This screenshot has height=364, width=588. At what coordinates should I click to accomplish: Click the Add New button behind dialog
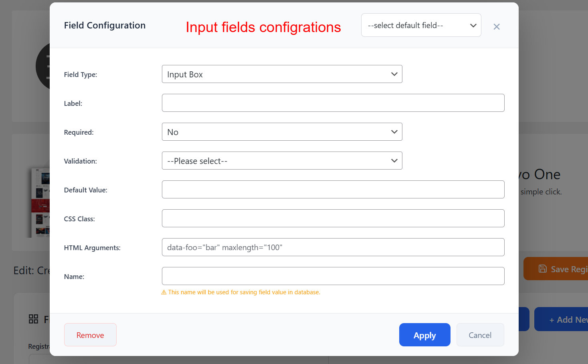561,320
